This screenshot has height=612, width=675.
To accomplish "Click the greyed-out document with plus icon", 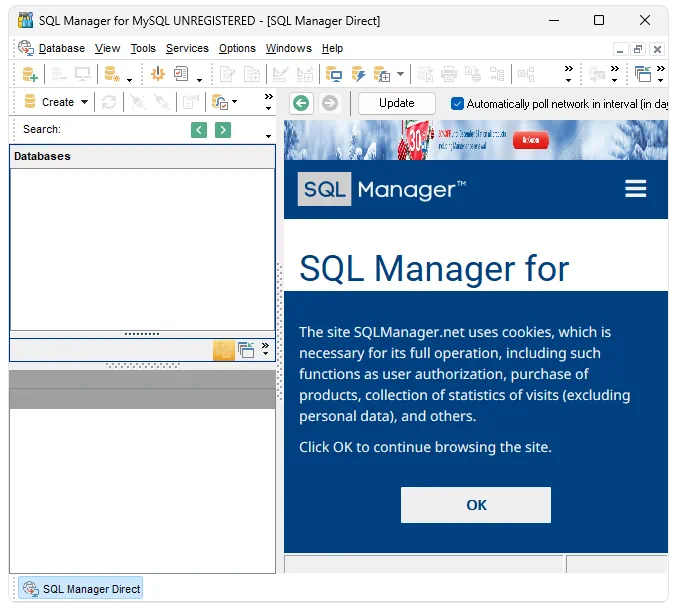I will 251,74.
